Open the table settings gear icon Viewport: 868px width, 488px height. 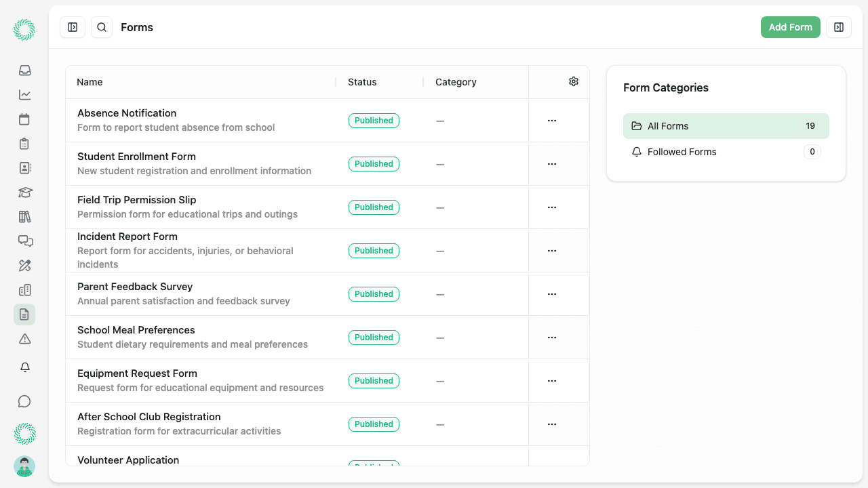[573, 81]
